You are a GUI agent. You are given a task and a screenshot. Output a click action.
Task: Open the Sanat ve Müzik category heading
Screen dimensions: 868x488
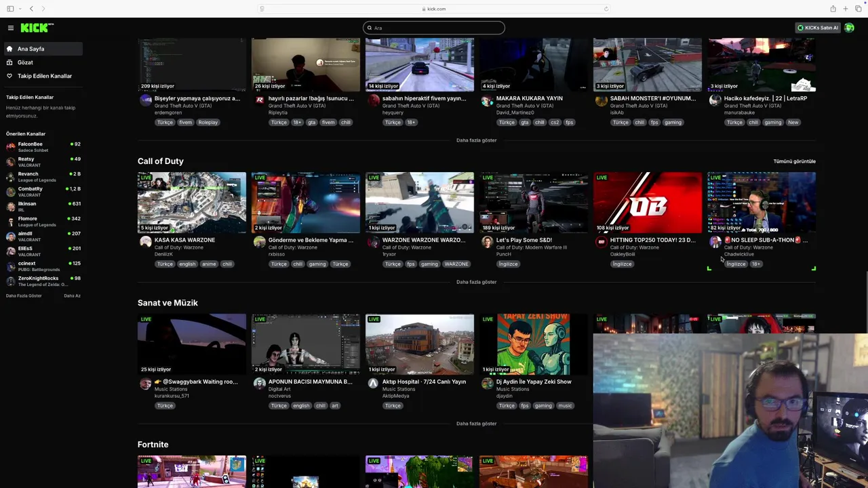(x=167, y=303)
